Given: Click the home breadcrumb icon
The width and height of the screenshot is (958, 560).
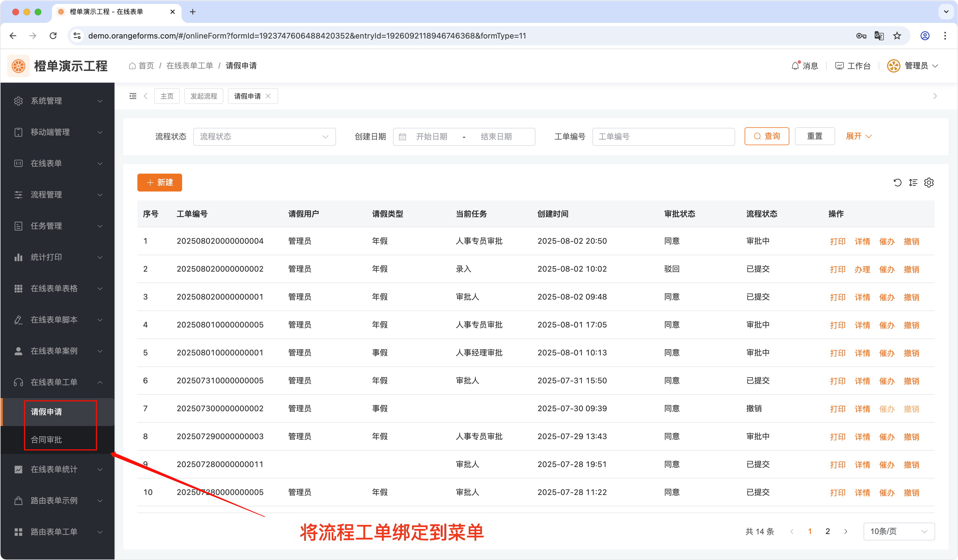Looking at the screenshot, I should (132, 66).
